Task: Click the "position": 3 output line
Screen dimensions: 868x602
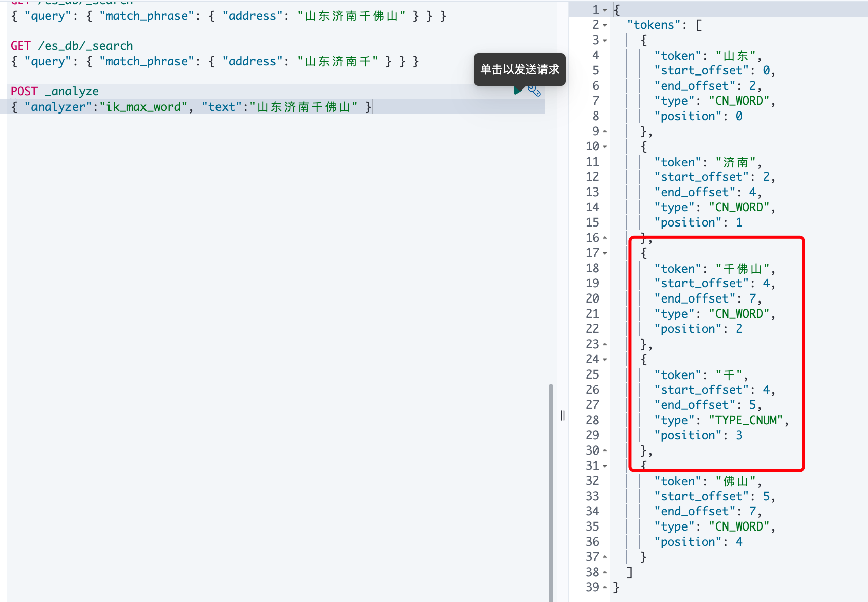Action: click(x=698, y=435)
